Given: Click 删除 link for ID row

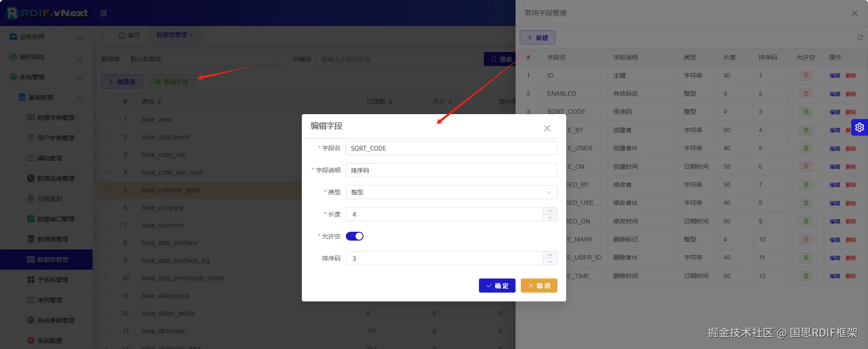Looking at the screenshot, I should (851, 76).
